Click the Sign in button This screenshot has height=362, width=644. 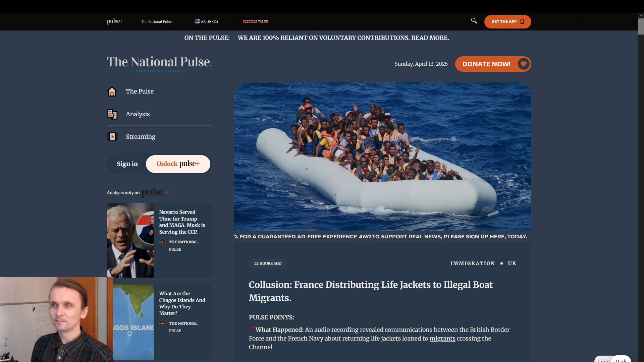click(x=127, y=164)
